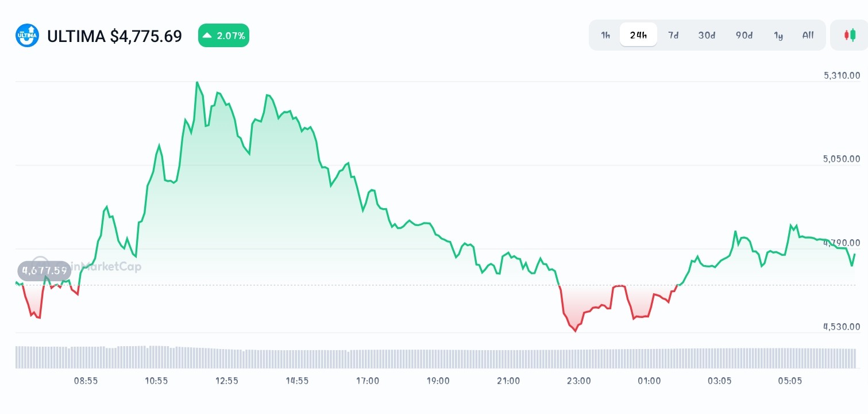Select the 24h timeframe
This screenshot has width=868, height=414.
pyautogui.click(x=638, y=35)
